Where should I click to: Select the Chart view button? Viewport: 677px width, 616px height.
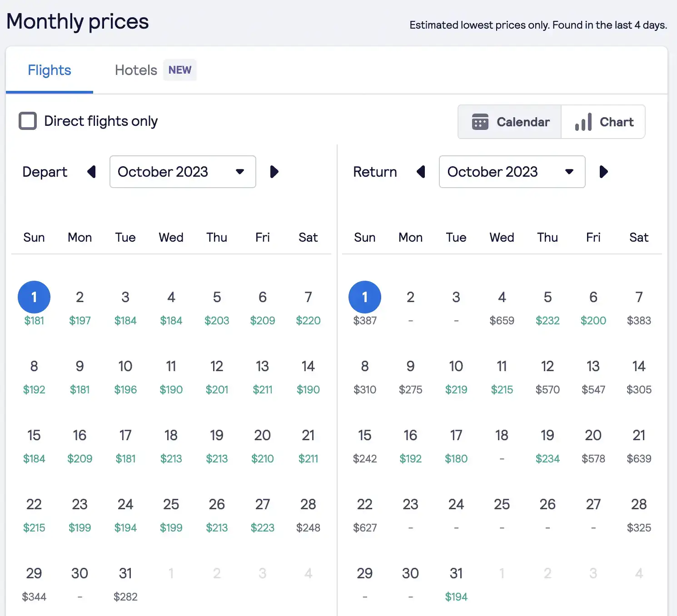click(603, 122)
